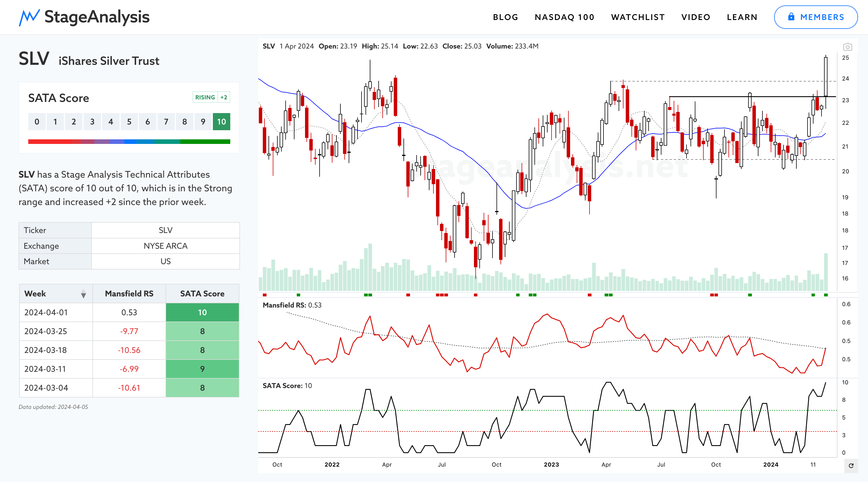Click the +2 change badge
This screenshot has width=868, height=482.
click(x=224, y=97)
